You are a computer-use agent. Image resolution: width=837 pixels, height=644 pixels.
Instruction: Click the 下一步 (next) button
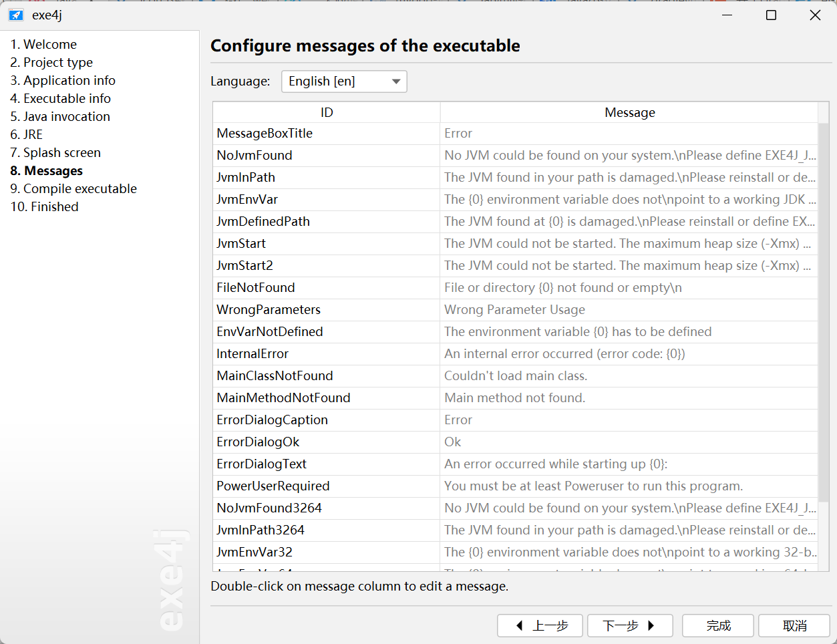point(630,626)
